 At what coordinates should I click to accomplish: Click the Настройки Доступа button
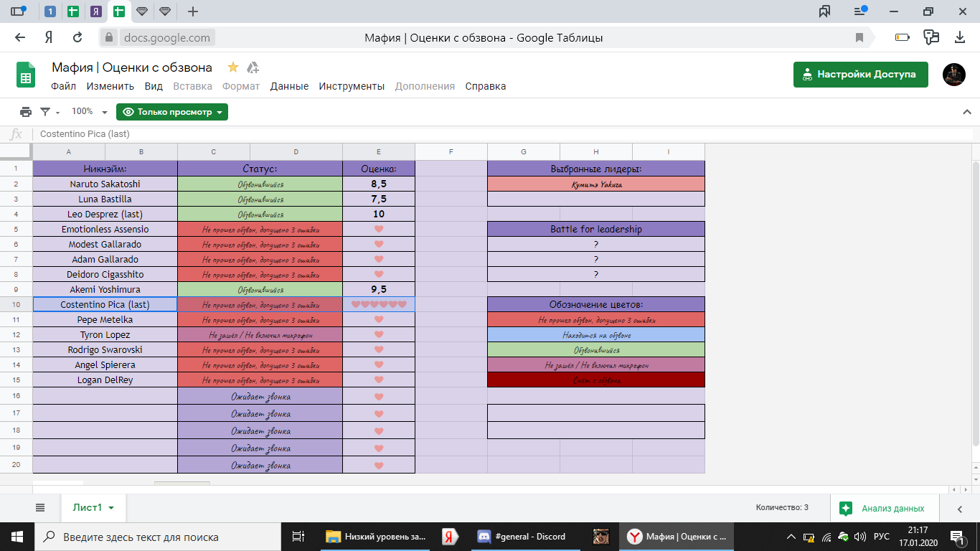(860, 75)
